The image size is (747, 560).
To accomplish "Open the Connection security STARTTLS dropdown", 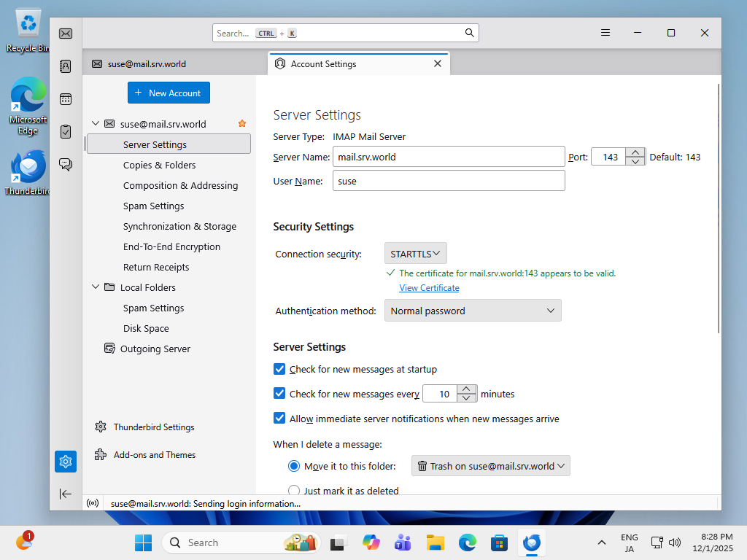I will tap(415, 254).
